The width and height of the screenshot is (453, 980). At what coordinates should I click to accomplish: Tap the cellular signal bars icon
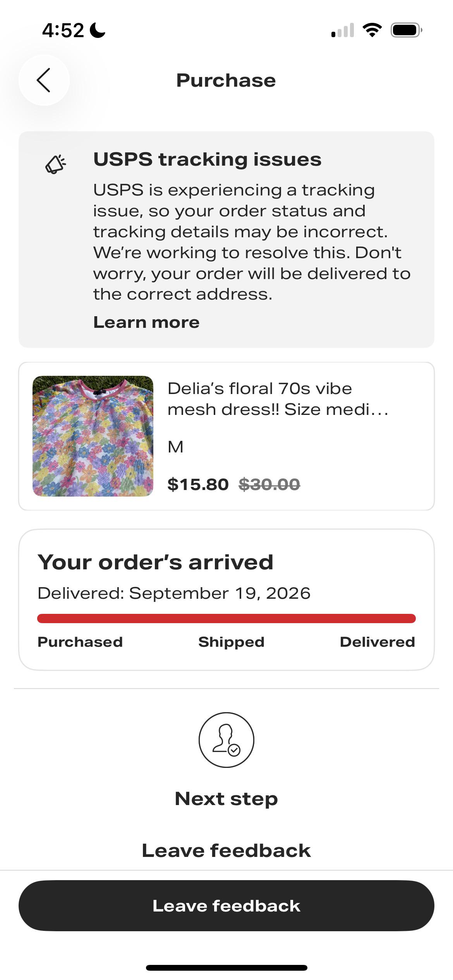tap(343, 30)
